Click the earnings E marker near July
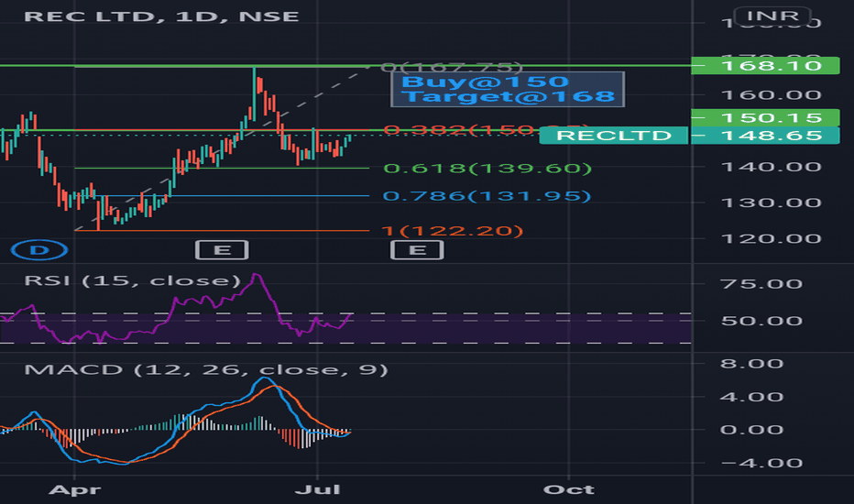 click(x=417, y=250)
